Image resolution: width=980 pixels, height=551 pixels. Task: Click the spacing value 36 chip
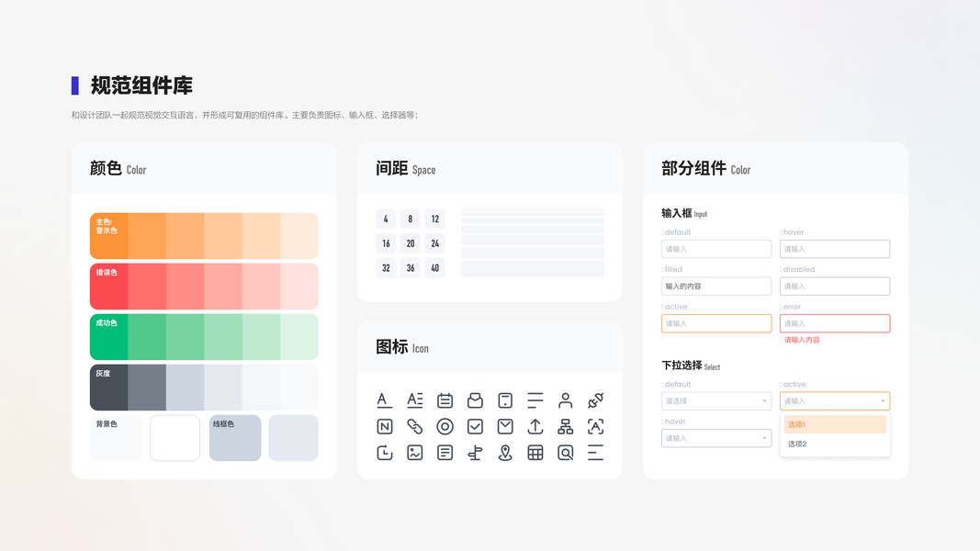point(410,267)
